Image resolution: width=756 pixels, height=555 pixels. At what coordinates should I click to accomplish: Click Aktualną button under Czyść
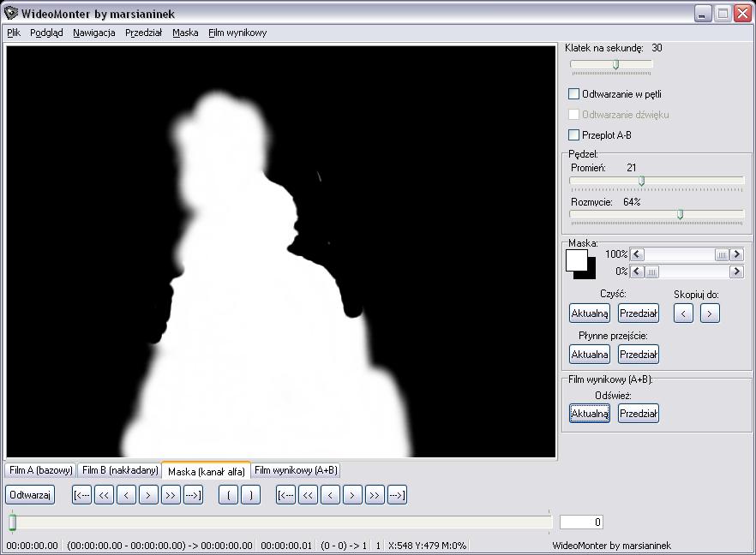590,313
